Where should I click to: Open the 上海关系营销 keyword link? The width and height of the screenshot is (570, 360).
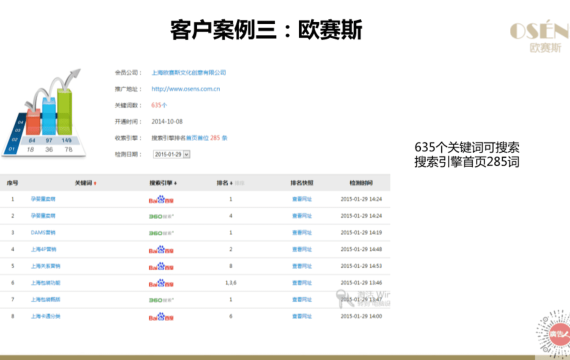coord(45,266)
